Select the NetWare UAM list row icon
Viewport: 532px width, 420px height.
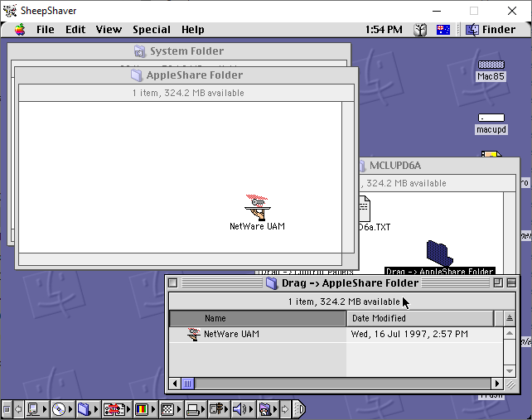[194, 334]
